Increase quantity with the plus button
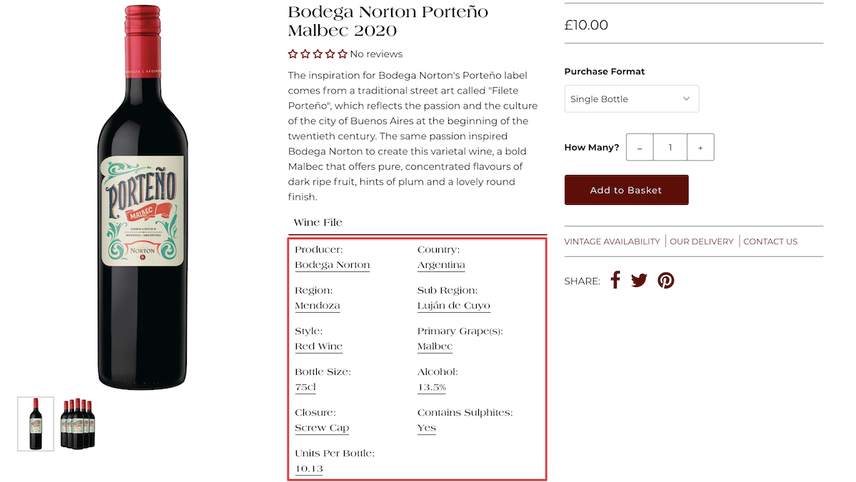Screen dimensions: 856x482 [x=700, y=147]
